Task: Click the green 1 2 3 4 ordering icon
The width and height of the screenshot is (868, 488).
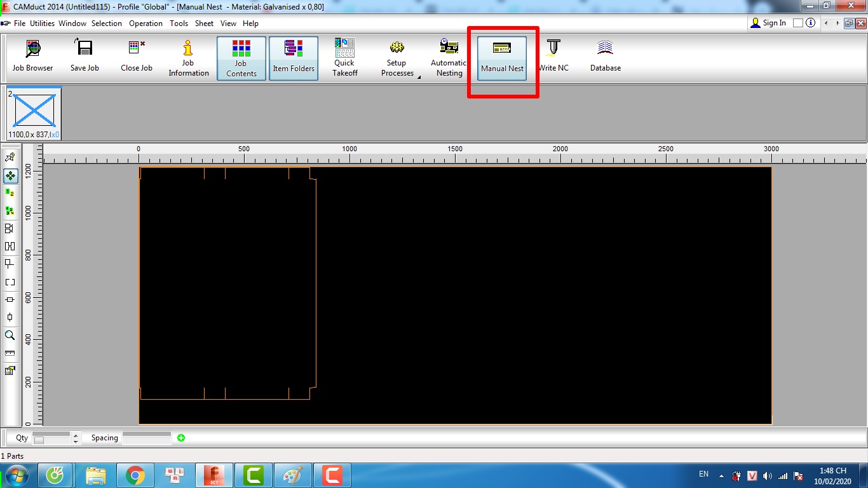Action: tap(10, 210)
